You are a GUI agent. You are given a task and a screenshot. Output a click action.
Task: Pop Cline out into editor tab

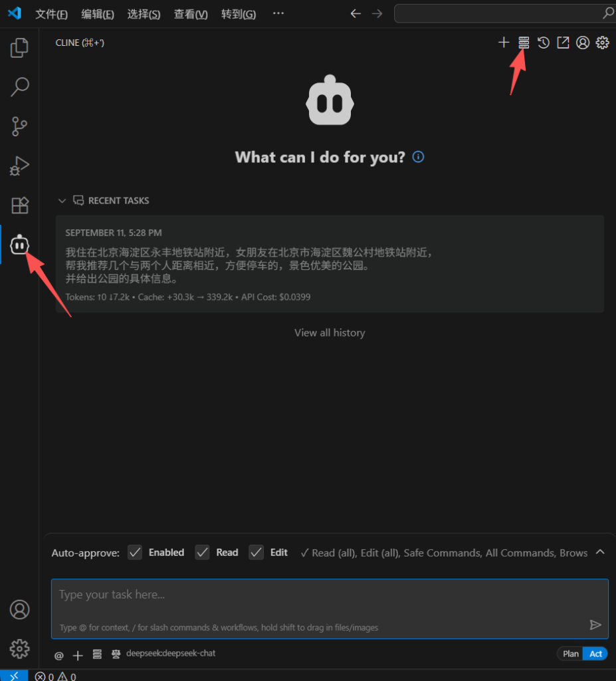(x=563, y=43)
